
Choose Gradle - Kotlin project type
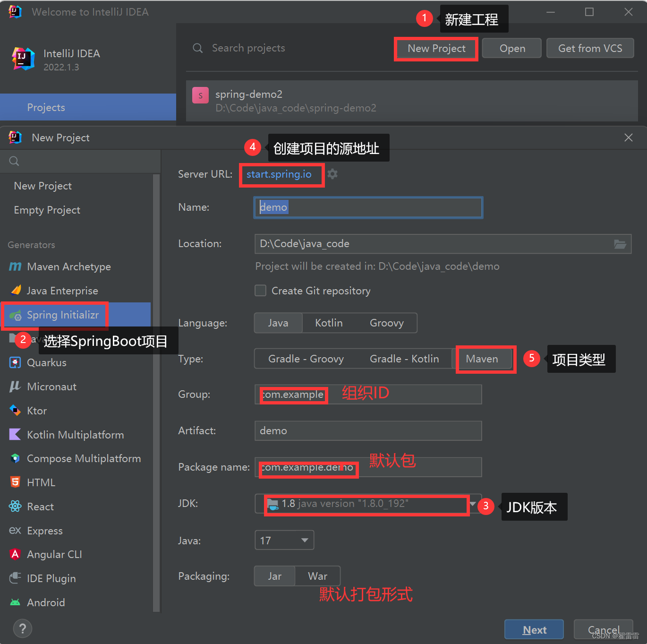pyautogui.click(x=404, y=359)
